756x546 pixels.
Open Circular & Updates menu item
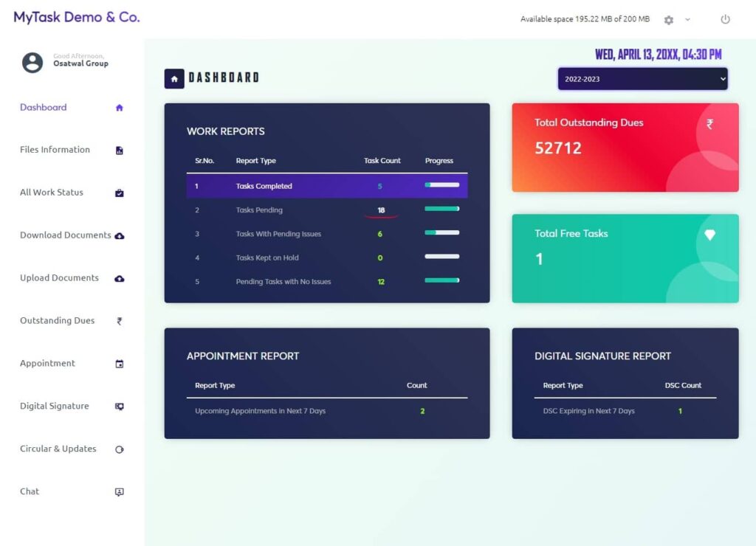pyautogui.click(x=58, y=449)
